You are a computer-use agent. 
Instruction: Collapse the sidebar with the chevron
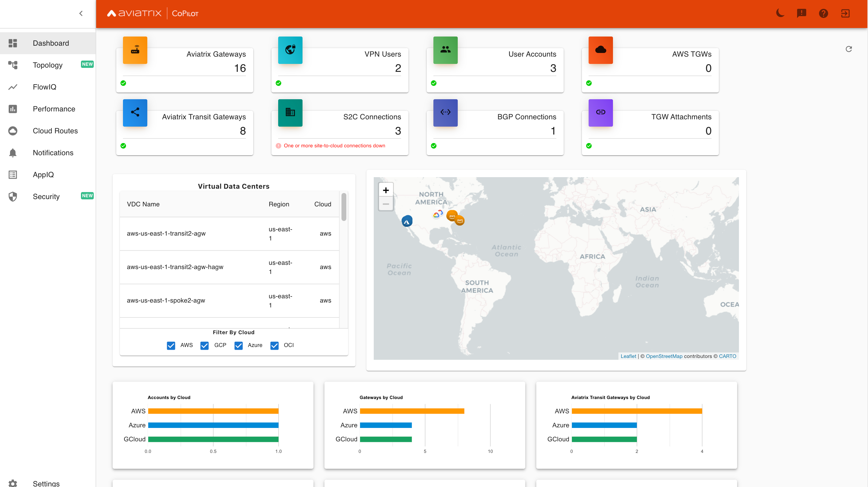tap(81, 13)
